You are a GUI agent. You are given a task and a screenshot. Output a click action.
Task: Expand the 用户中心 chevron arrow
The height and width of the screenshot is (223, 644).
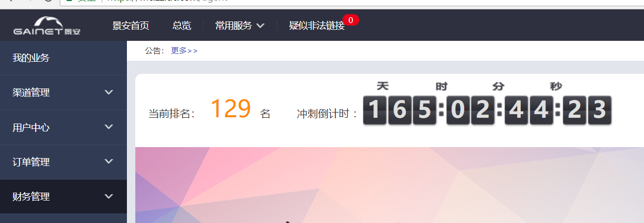click(109, 127)
